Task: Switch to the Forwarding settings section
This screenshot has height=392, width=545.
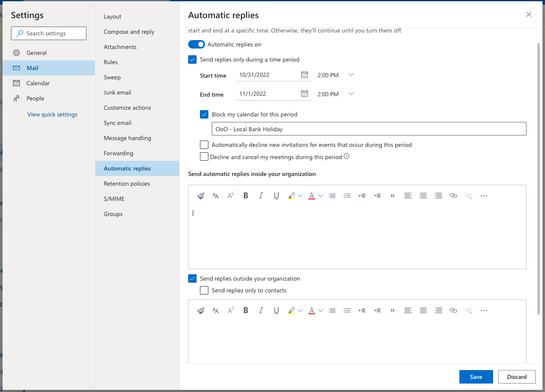Action: tap(119, 153)
